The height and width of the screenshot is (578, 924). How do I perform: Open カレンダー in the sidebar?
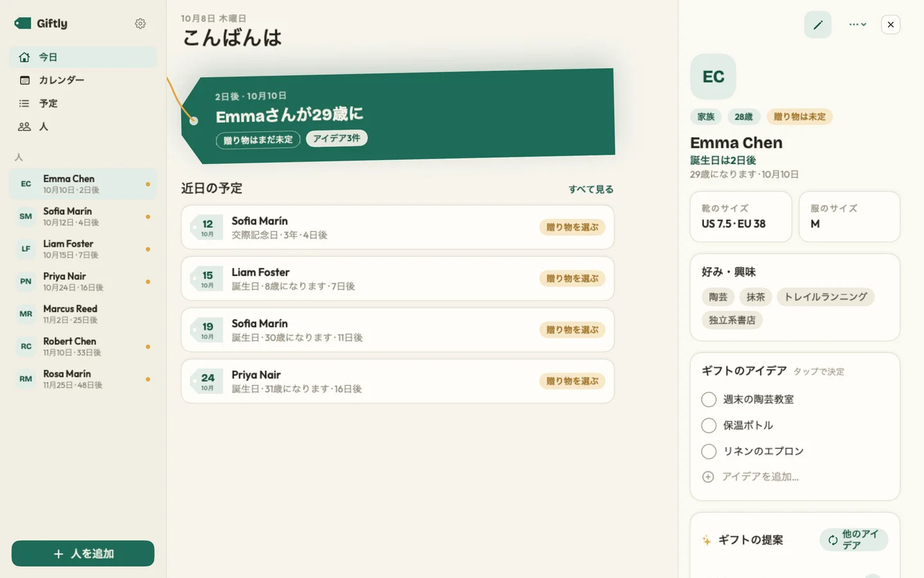point(83,80)
